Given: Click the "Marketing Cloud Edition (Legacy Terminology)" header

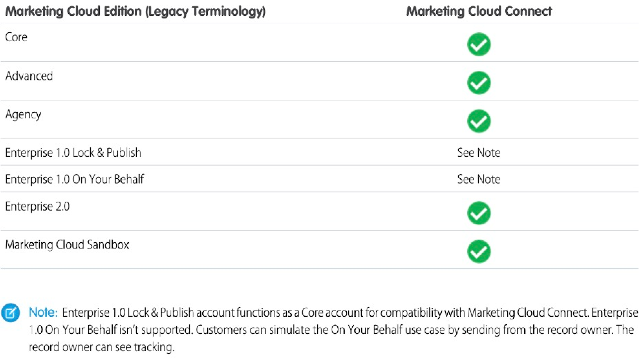Looking at the screenshot, I should click(x=135, y=12).
